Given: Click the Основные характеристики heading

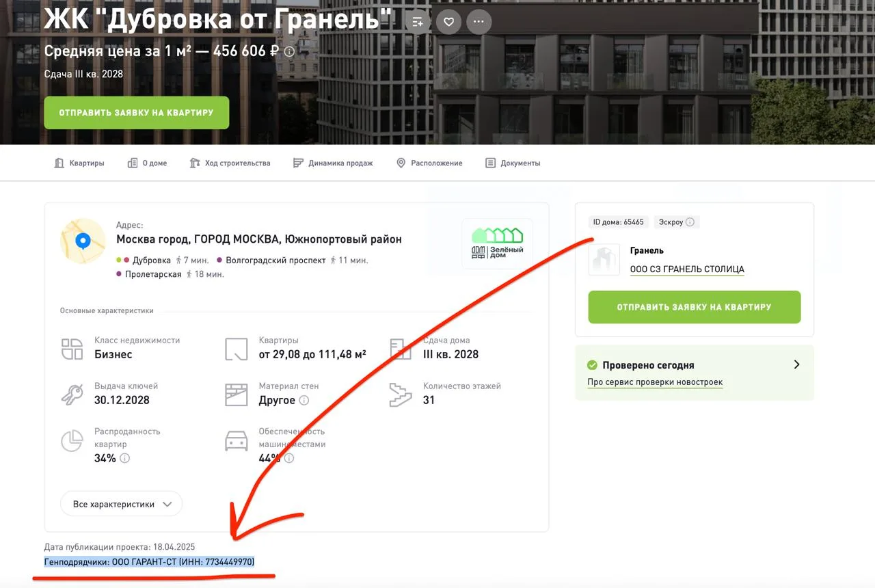Looking at the screenshot, I should click(107, 310).
